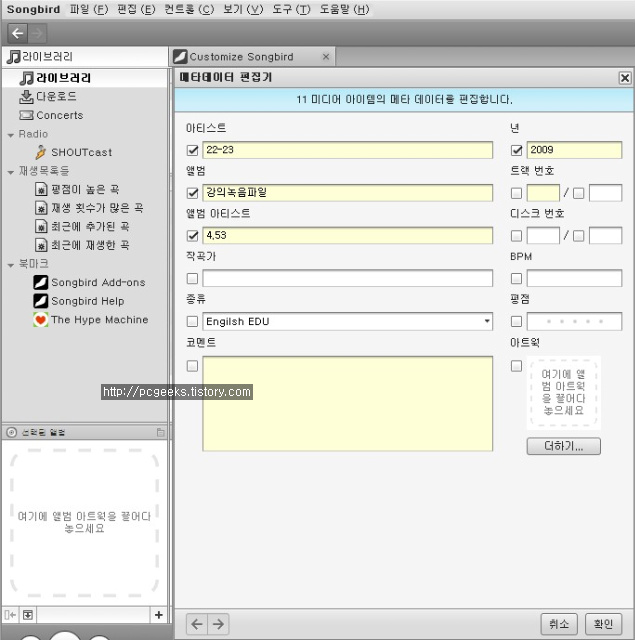The width and height of the screenshot is (635, 640).
Task: Enable the 코멘트 checkbox
Action: tap(192, 366)
